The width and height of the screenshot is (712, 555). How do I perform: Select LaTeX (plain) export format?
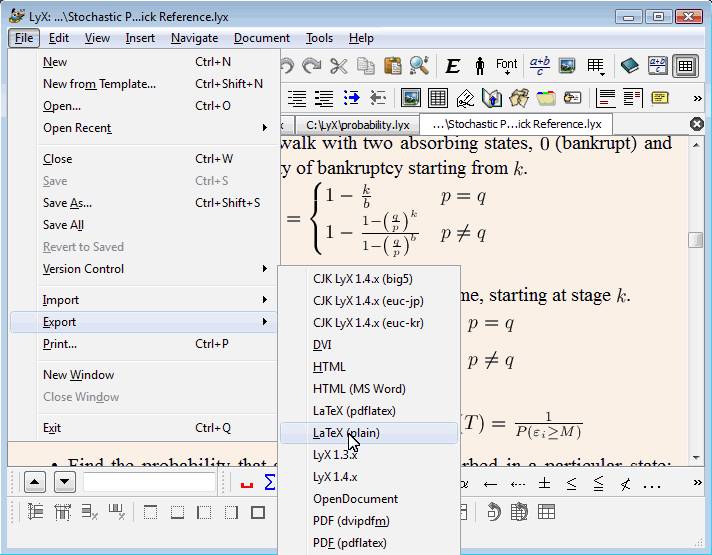(x=369, y=433)
